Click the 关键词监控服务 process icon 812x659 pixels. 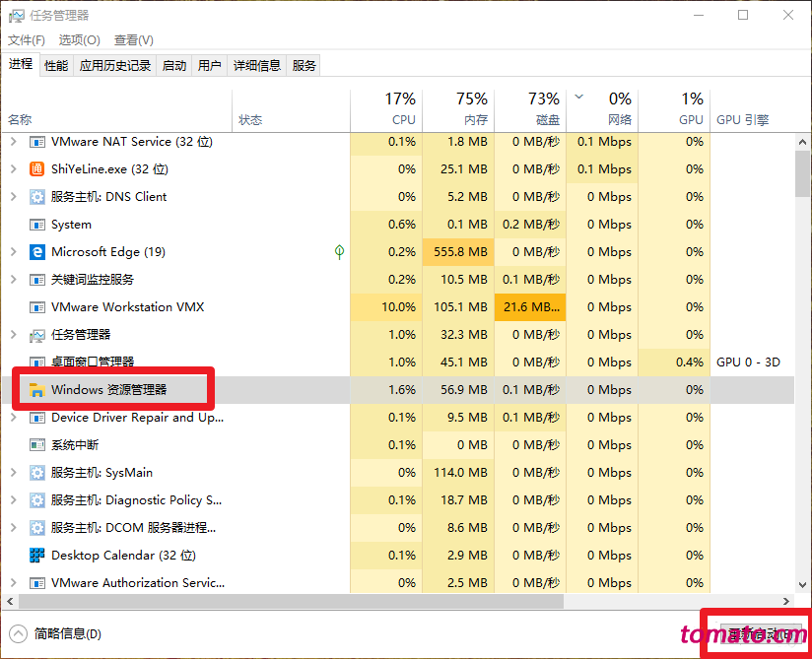pyautogui.click(x=36, y=280)
